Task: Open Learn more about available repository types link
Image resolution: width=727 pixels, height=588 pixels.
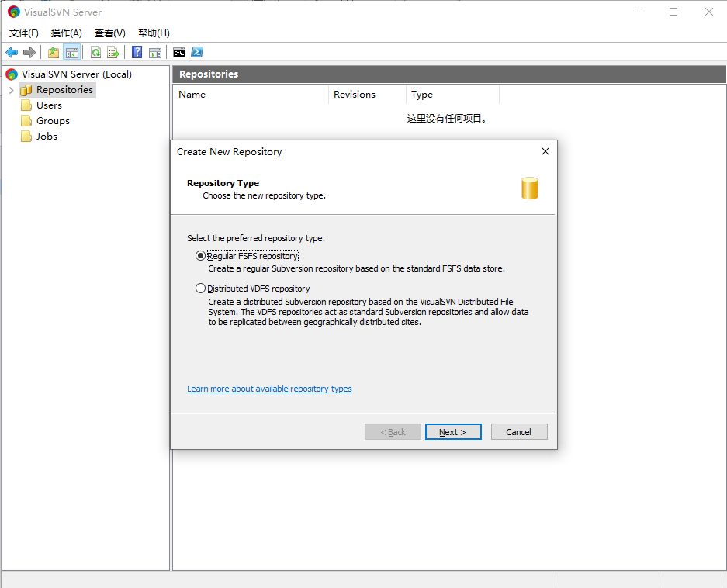Action: click(x=269, y=389)
